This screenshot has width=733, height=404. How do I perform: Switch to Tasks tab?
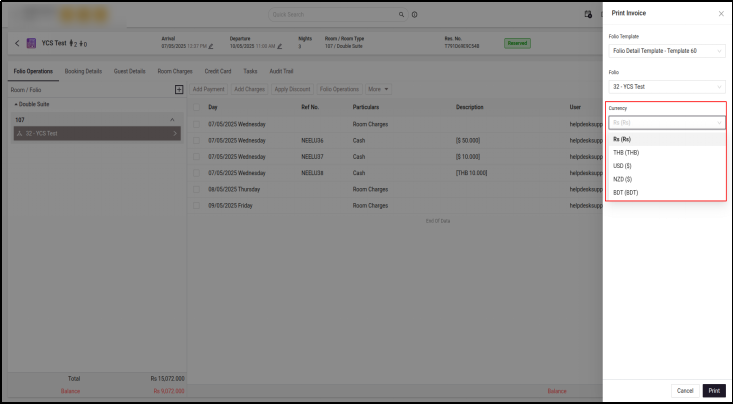click(x=250, y=72)
